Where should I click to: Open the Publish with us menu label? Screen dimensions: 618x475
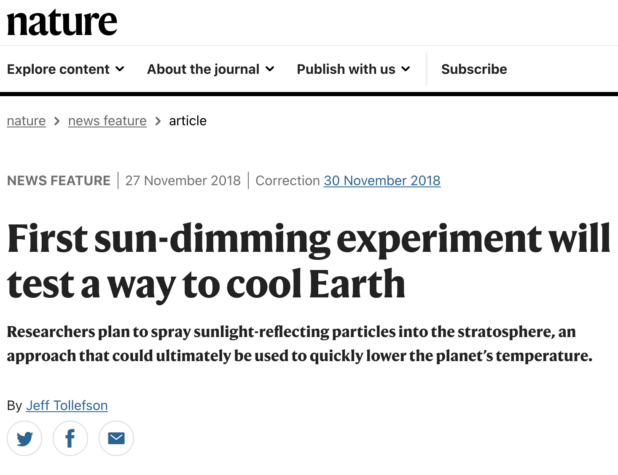click(346, 69)
